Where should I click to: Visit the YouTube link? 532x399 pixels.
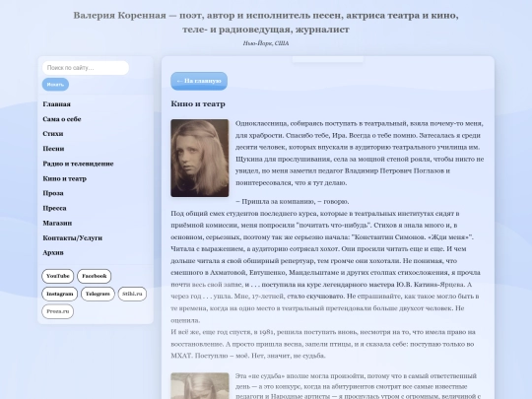click(x=58, y=276)
